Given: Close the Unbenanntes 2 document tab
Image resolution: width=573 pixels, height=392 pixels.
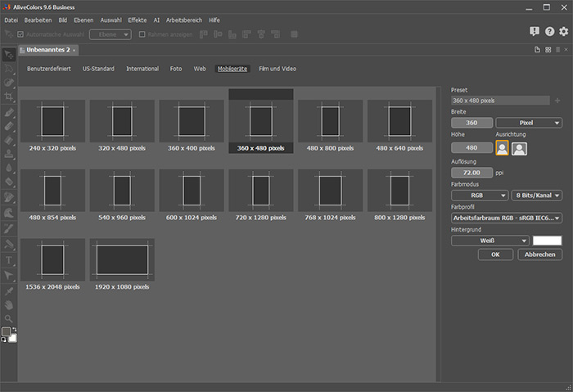Looking at the screenshot, I should coord(74,51).
